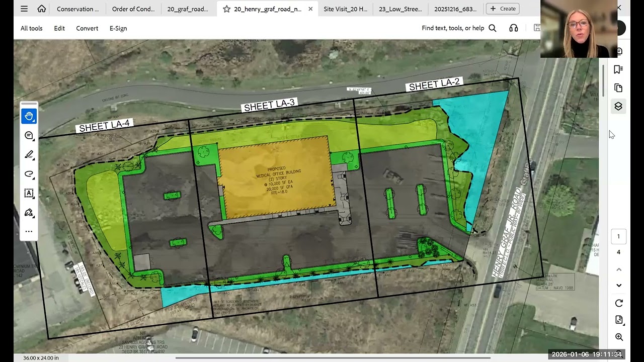
Task: Open All tools menu
Action: pos(31,28)
